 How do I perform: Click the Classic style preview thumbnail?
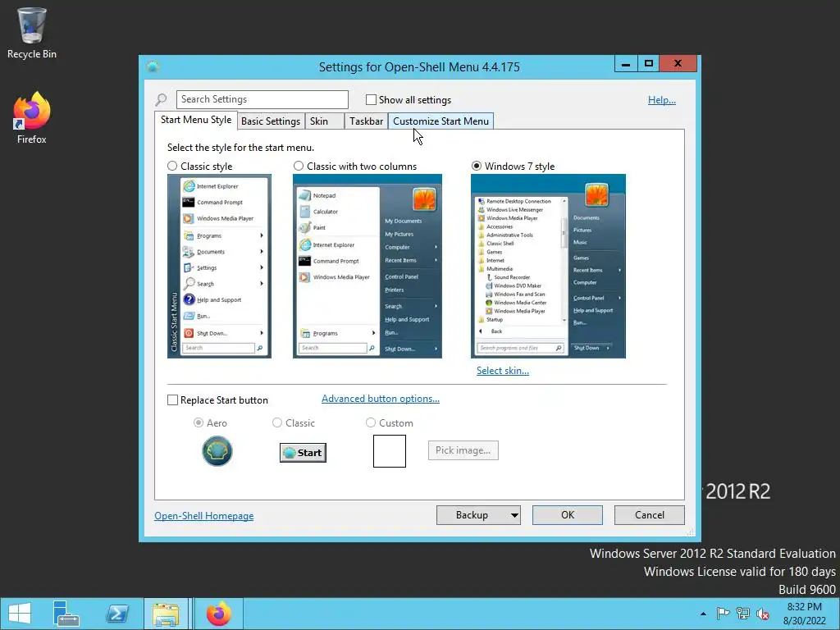pyautogui.click(x=219, y=267)
